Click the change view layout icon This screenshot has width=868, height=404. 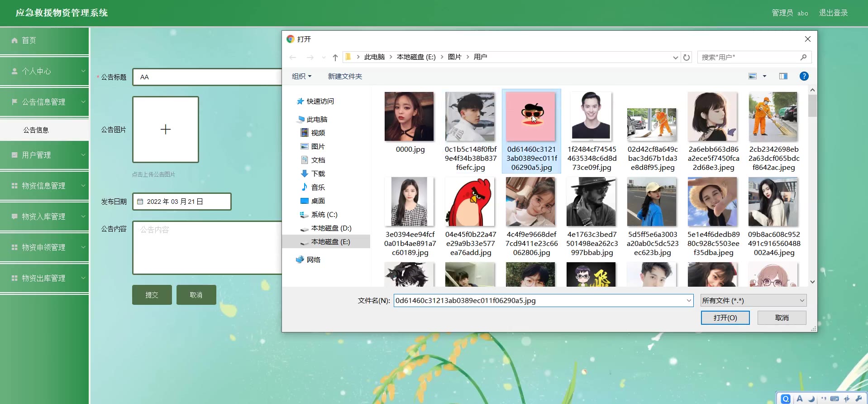[753, 77]
